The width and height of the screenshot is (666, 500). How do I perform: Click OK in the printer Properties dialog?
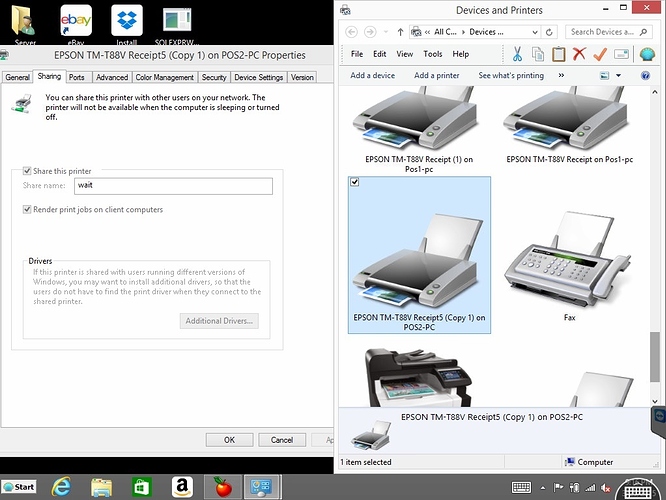coord(229,440)
